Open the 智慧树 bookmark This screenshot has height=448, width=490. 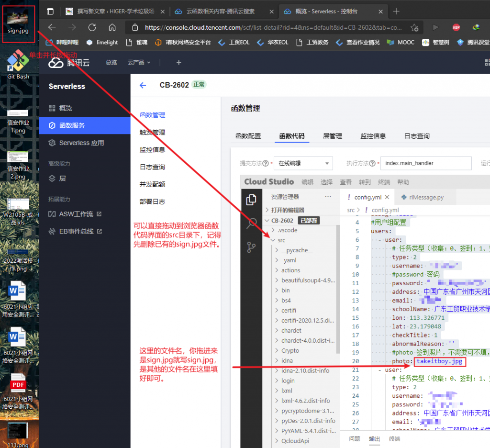[435, 42]
